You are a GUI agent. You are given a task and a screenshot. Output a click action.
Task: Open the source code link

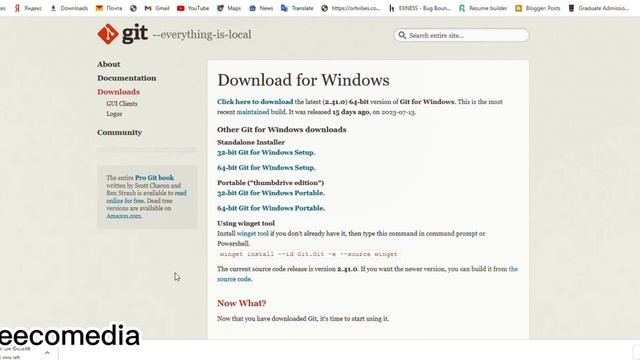pos(234,279)
